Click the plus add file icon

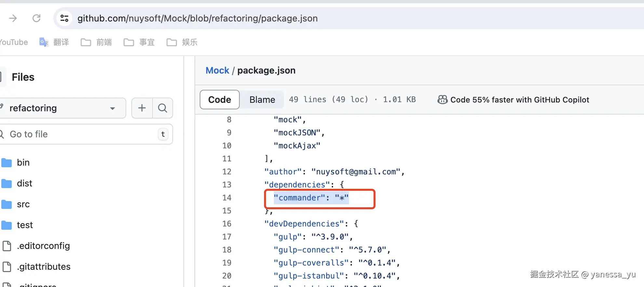tap(142, 108)
